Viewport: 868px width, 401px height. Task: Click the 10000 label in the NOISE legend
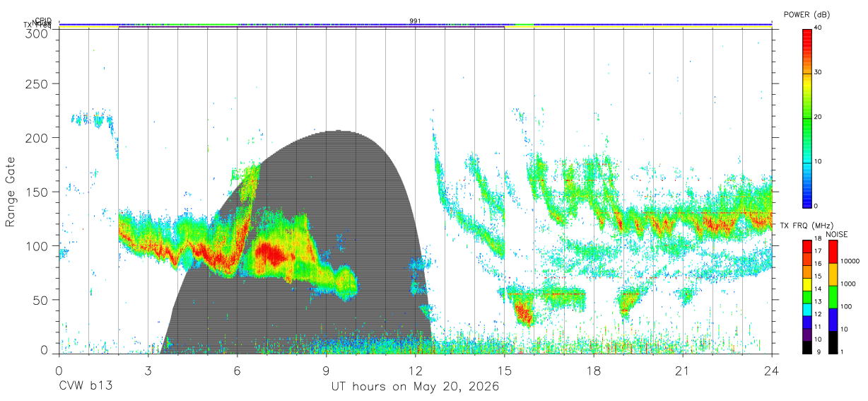click(850, 261)
